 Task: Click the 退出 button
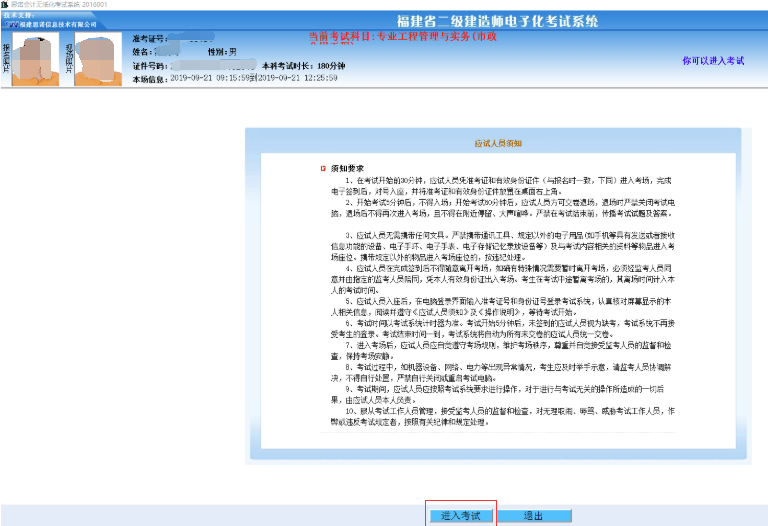coord(534,516)
